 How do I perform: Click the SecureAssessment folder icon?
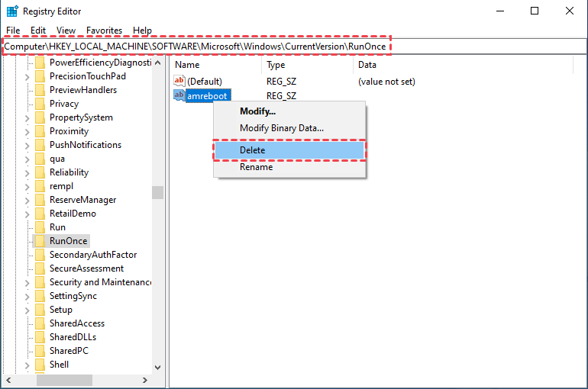click(x=40, y=268)
